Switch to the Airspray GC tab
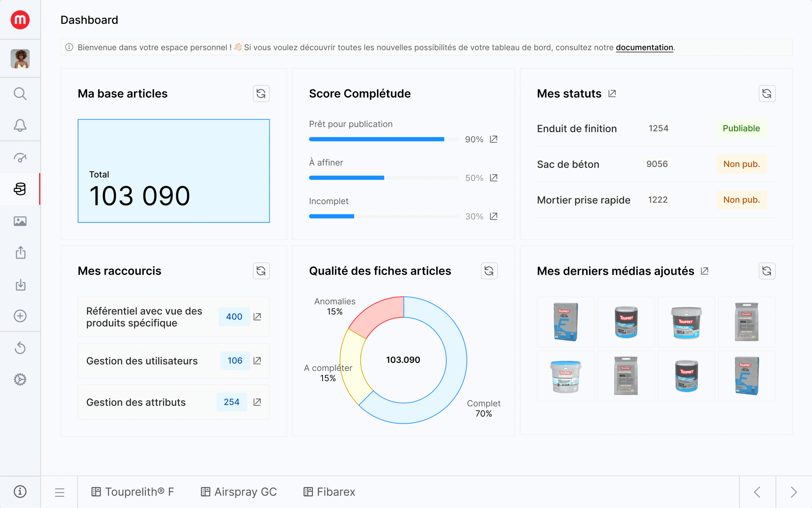The width and height of the screenshot is (812, 508). pyautogui.click(x=239, y=492)
